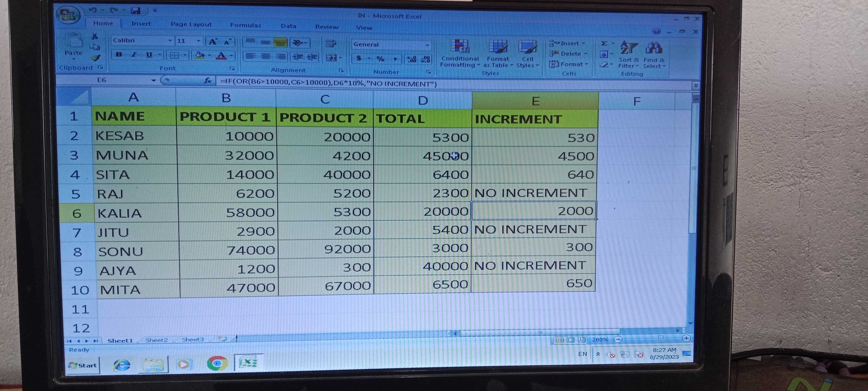The image size is (868, 391).
Task: Select cell D3 containing 45000
Action: click(422, 156)
